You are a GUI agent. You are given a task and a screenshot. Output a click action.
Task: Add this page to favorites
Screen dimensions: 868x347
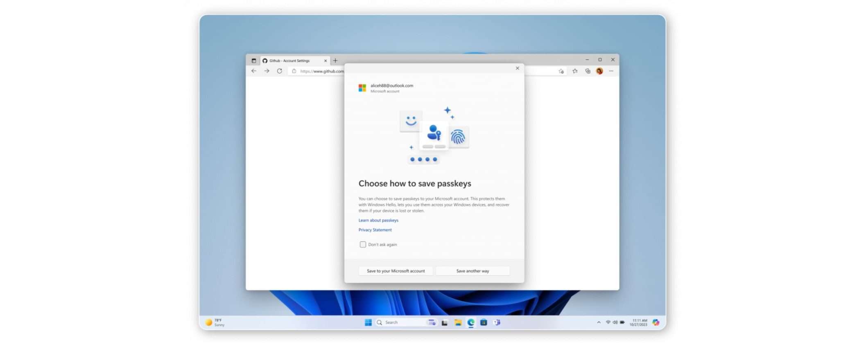(x=561, y=71)
